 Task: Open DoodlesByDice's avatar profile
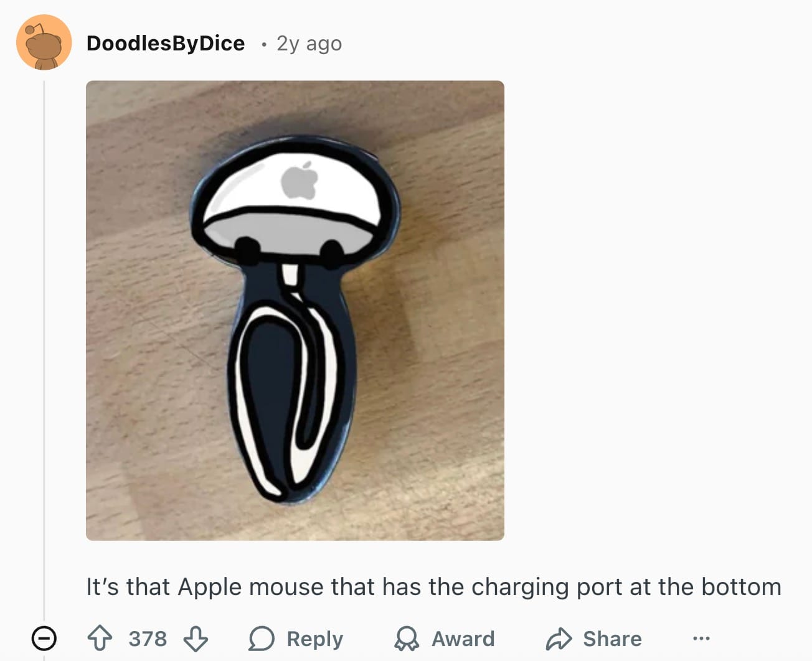tap(44, 43)
